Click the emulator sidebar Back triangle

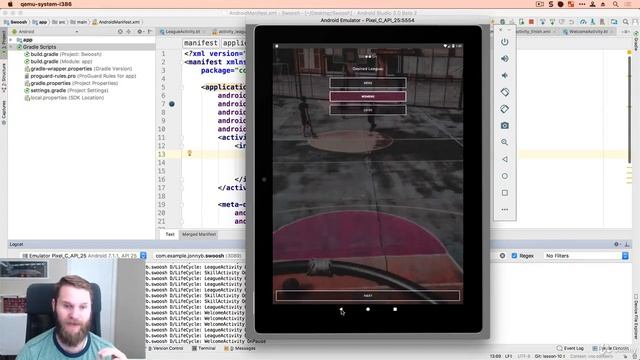(505, 159)
